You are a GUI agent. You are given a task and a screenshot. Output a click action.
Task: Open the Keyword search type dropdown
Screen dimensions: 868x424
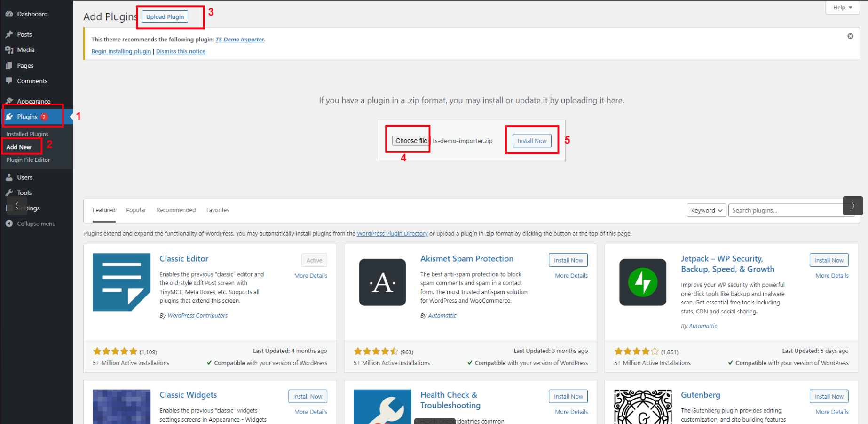[706, 210]
